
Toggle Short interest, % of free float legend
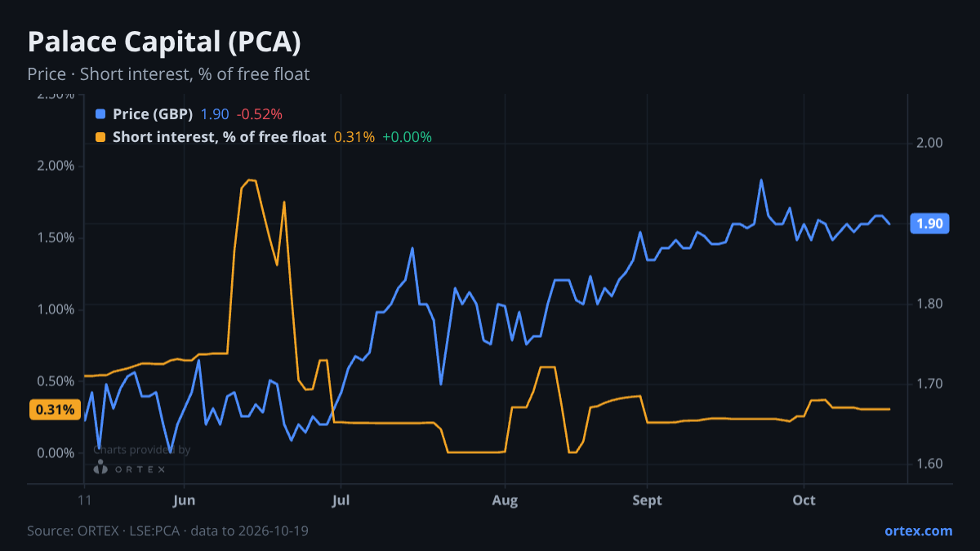219,137
